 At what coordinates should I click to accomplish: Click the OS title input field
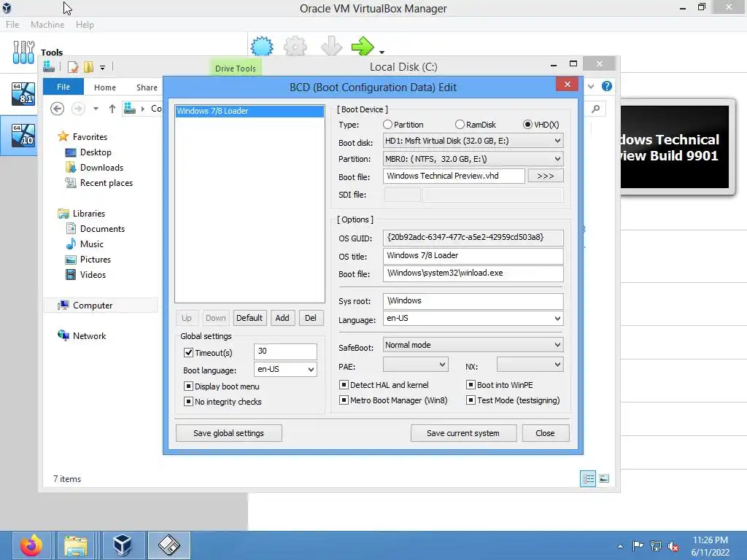click(x=473, y=256)
